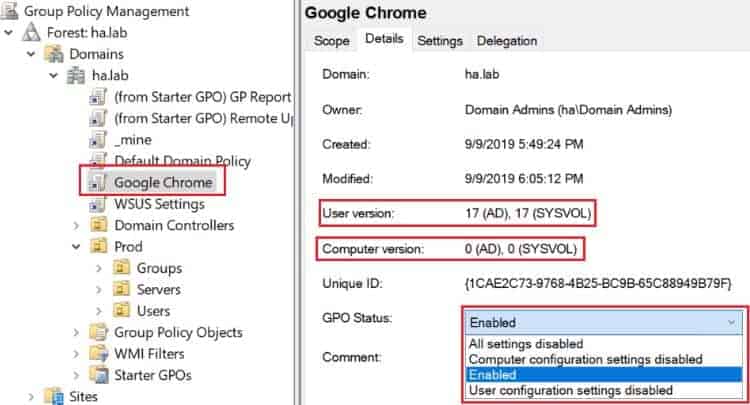Click the WSUS Settings GPO icon
Screen dimensions: 750x405
[98, 204]
